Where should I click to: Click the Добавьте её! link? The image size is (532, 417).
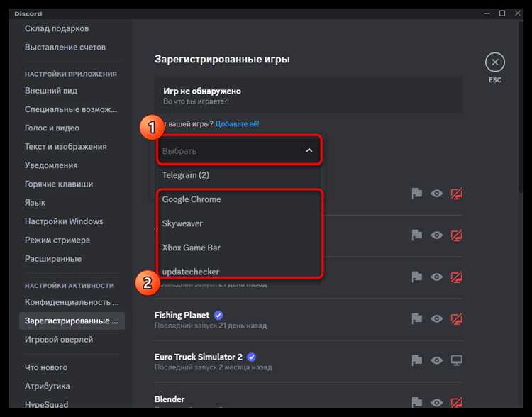[237, 124]
